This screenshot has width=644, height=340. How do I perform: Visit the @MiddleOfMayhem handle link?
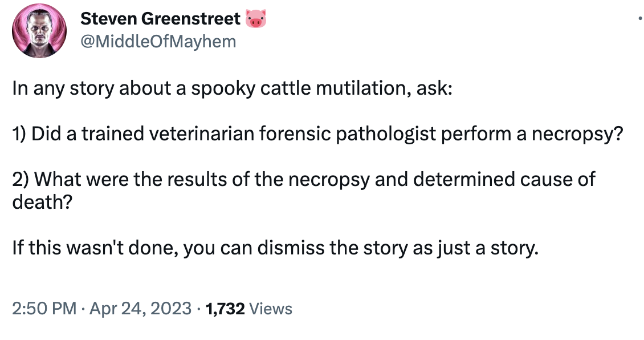[158, 42]
